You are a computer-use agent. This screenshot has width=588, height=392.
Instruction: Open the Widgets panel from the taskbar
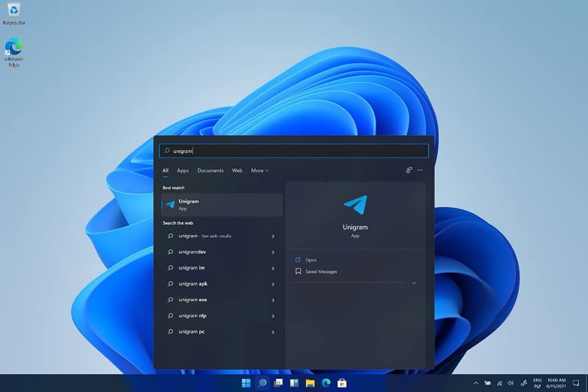(295, 383)
